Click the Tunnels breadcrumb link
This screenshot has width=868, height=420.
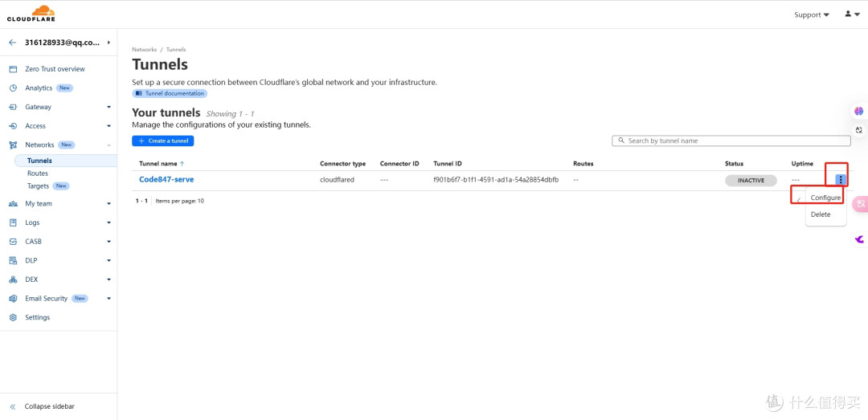(176, 50)
